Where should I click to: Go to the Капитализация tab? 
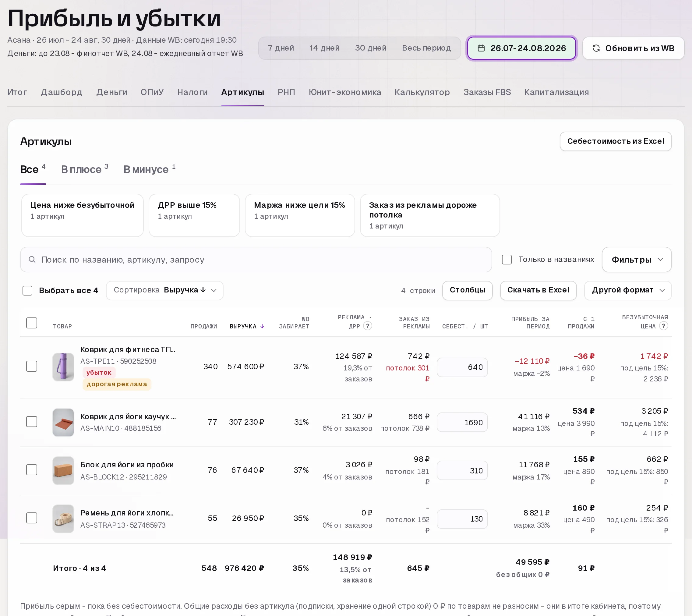point(556,92)
